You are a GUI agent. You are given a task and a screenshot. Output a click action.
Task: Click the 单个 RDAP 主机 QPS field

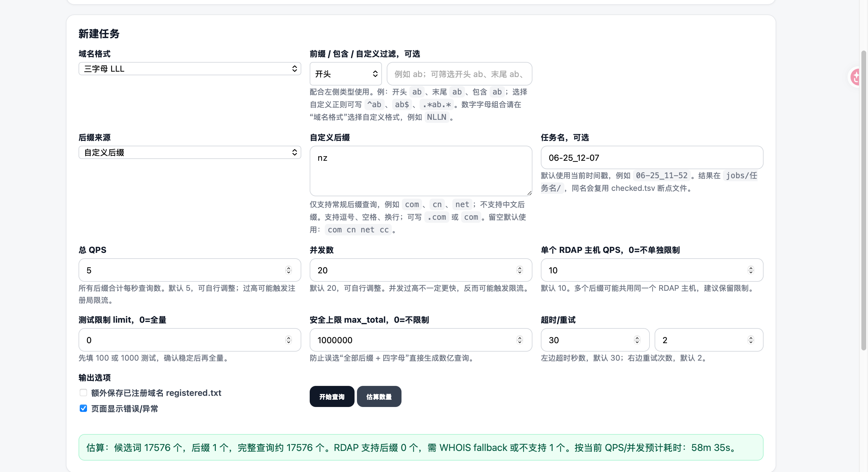click(652, 270)
